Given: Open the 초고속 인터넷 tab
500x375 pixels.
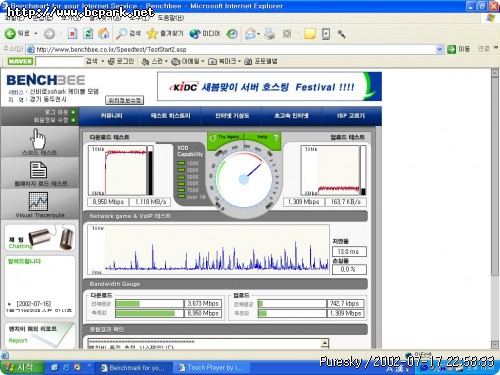Looking at the screenshot, I should pyautogui.click(x=291, y=116).
